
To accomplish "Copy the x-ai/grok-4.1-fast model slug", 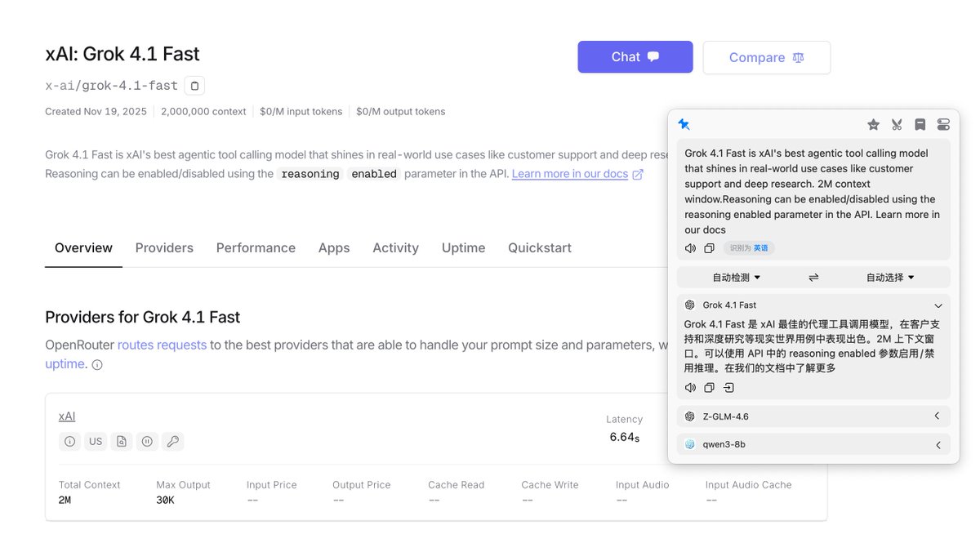I will (x=194, y=85).
